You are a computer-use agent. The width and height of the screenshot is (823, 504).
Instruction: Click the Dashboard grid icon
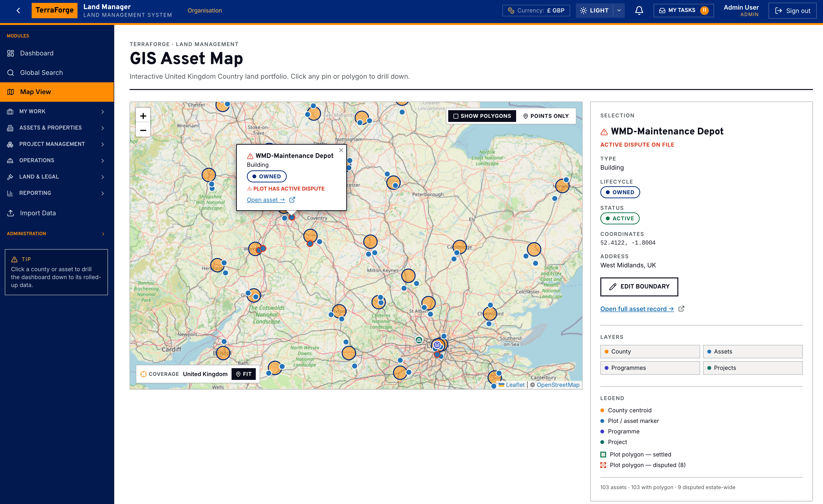tap(11, 53)
